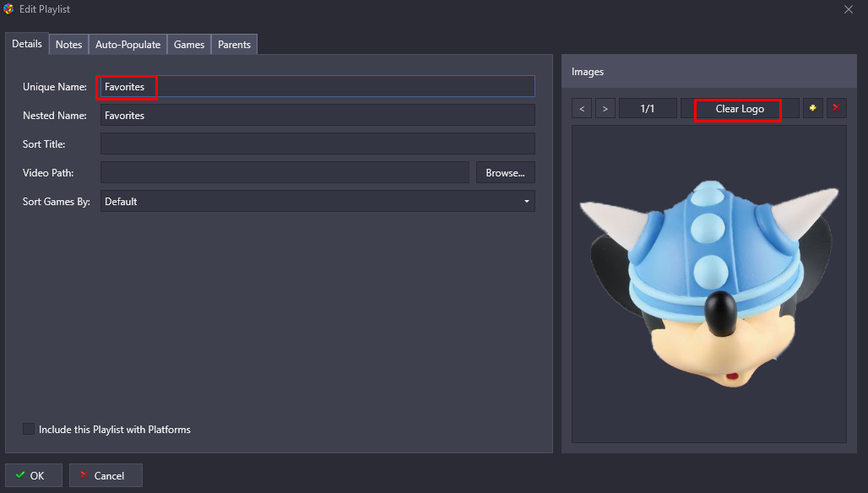Click the Sort Games By label
868x493 pixels.
(56, 202)
